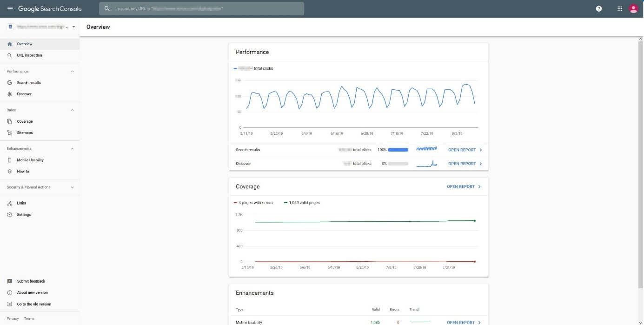Open the user account avatar

click(x=633, y=9)
